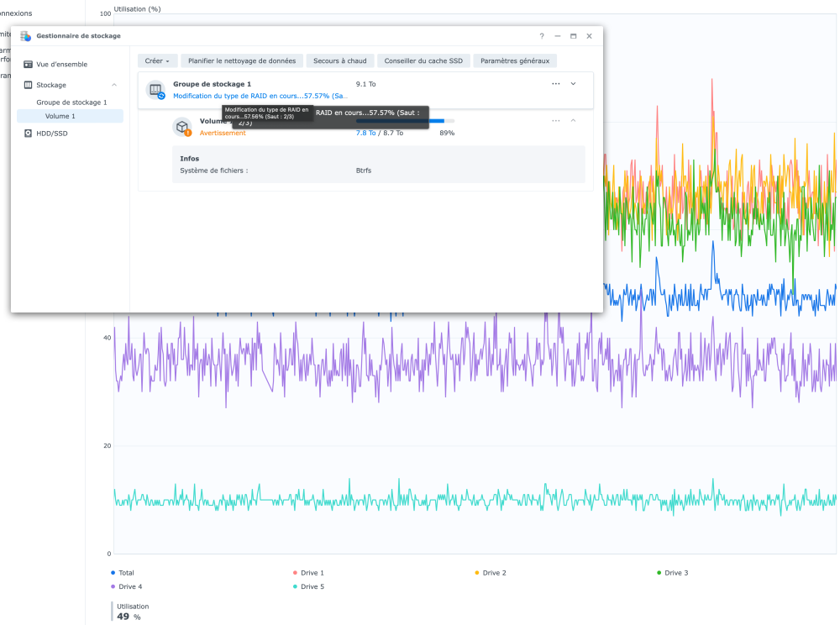Collapse the Stockage section in sidebar
The image size is (840, 625).
click(x=114, y=85)
